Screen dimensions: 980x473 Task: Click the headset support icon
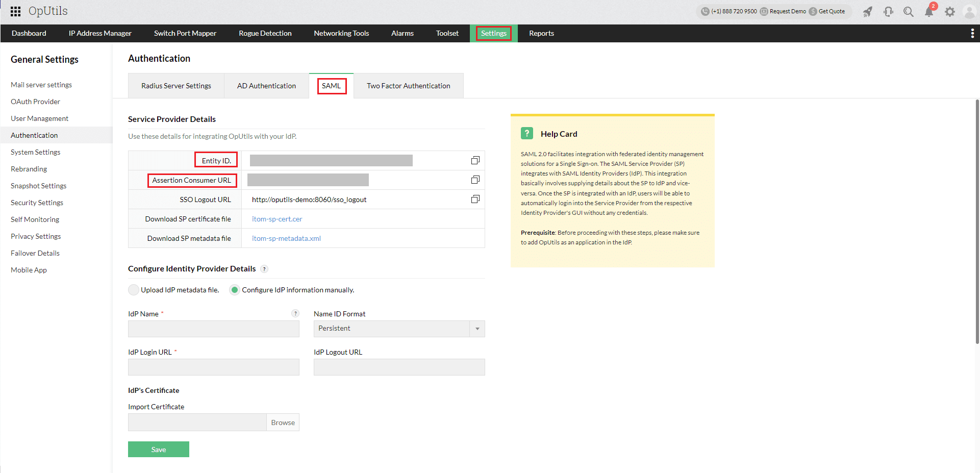[x=888, y=11]
